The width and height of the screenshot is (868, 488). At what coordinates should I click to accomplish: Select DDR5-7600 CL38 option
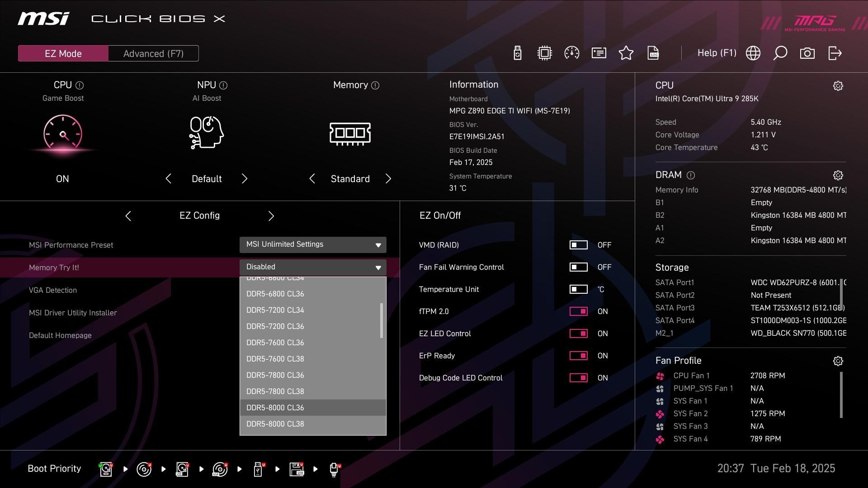pyautogui.click(x=313, y=359)
